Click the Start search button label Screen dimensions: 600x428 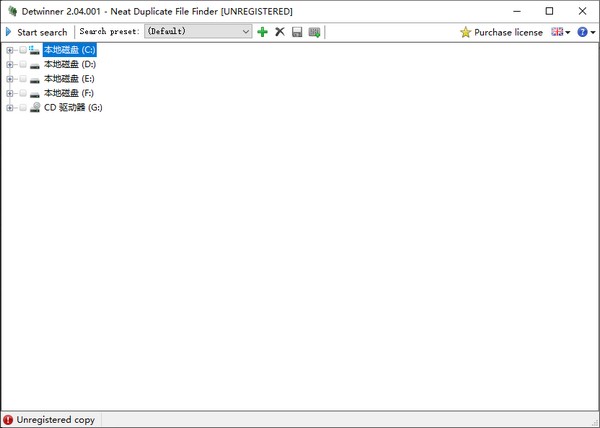[x=42, y=32]
